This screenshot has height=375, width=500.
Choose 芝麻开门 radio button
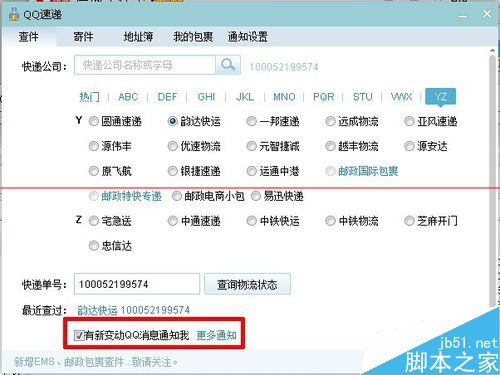pyautogui.click(x=409, y=221)
